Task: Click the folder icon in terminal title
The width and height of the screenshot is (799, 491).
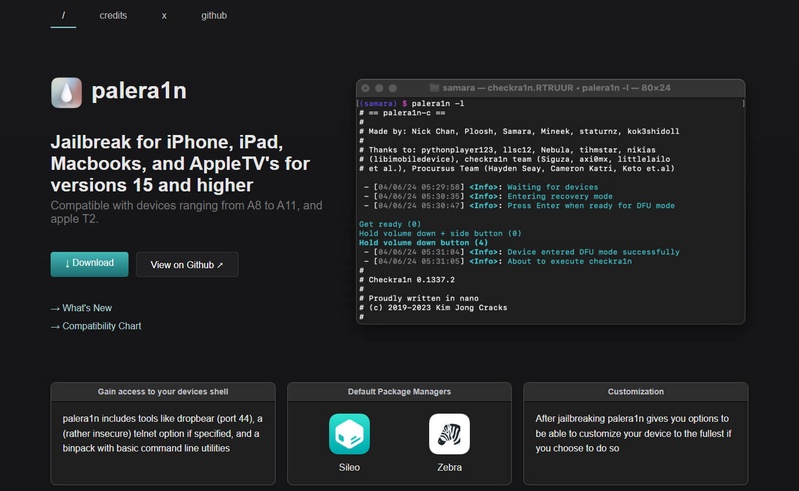Action: pyautogui.click(x=434, y=88)
